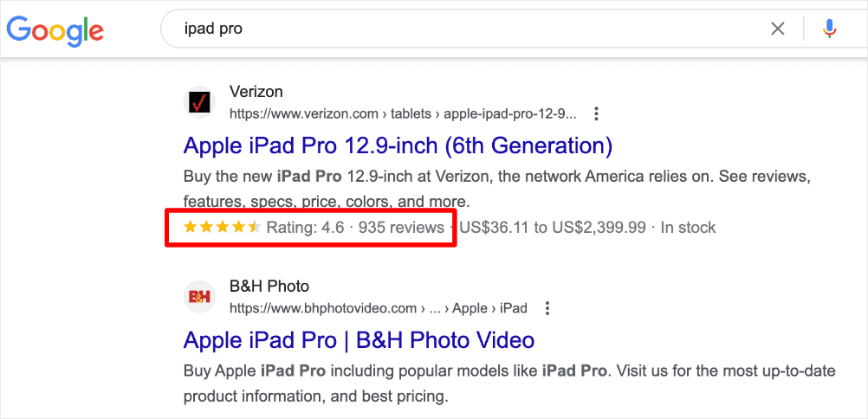Open the three-dot menu for Verizon result
The height and width of the screenshot is (419, 868).
click(596, 114)
